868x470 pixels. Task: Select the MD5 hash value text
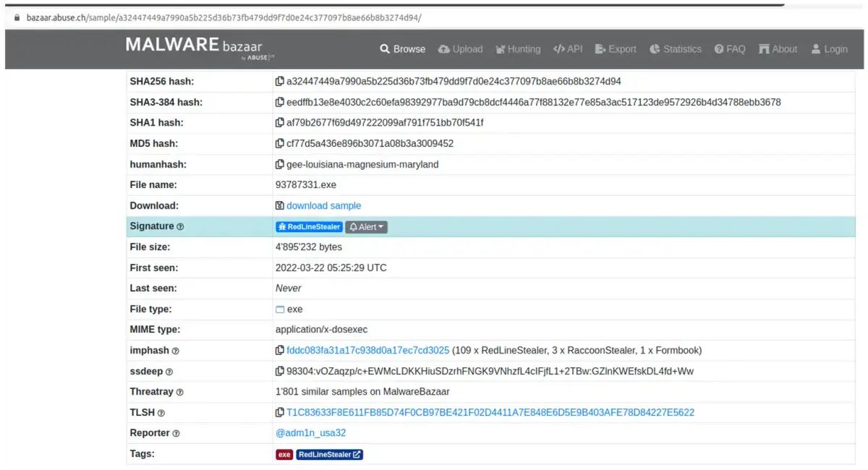coord(370,144)
